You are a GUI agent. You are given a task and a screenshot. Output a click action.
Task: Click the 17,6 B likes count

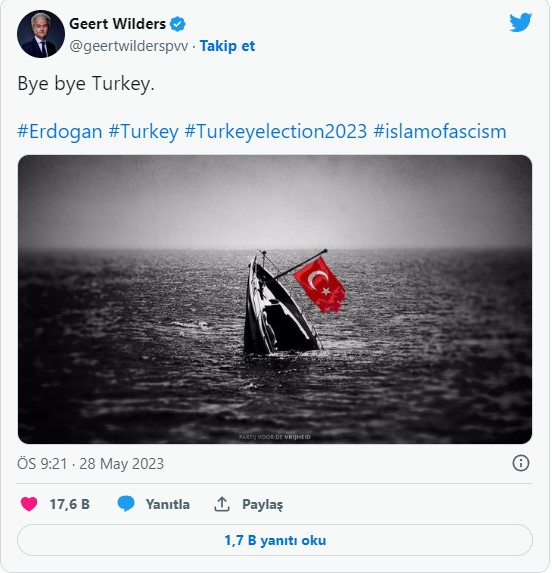point(70,504)
